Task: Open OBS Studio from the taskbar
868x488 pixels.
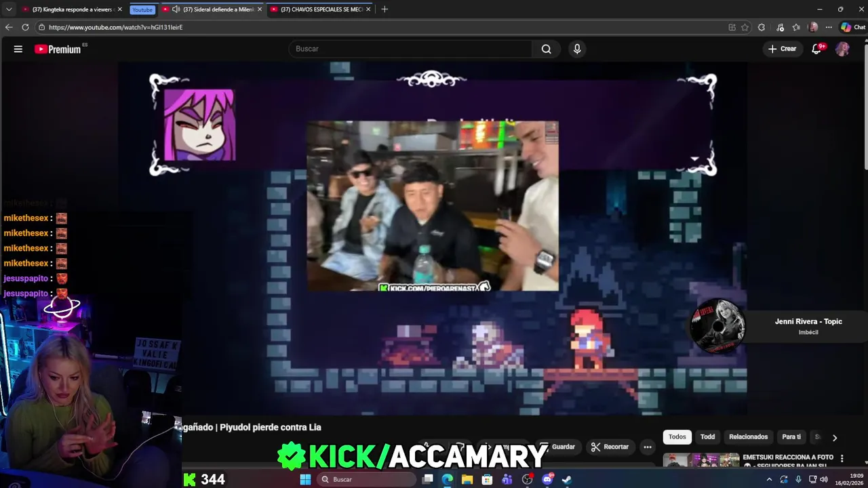Action: (x=527, y=479)
